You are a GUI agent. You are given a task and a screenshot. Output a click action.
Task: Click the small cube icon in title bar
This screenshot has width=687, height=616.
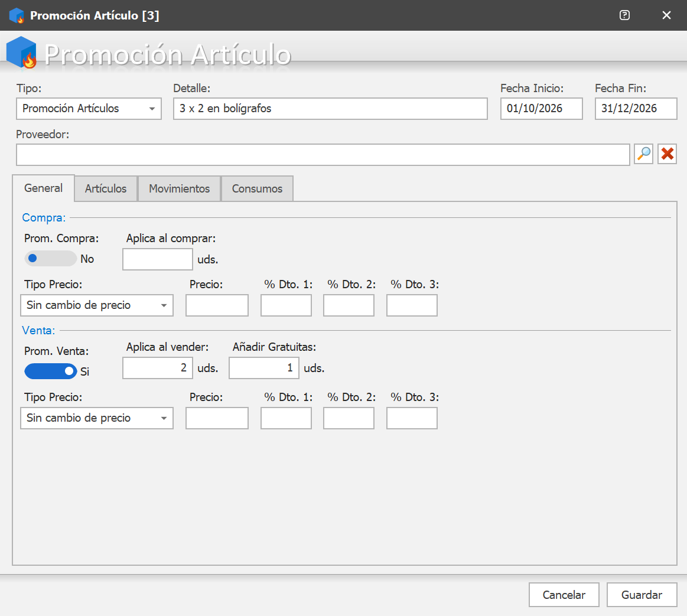pos(17,15)
